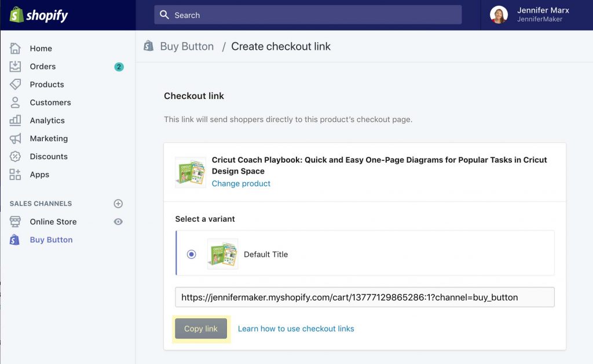Click the Default Title variant label
The width and height of the screenshot is (593, 364).
coord(266,255)
